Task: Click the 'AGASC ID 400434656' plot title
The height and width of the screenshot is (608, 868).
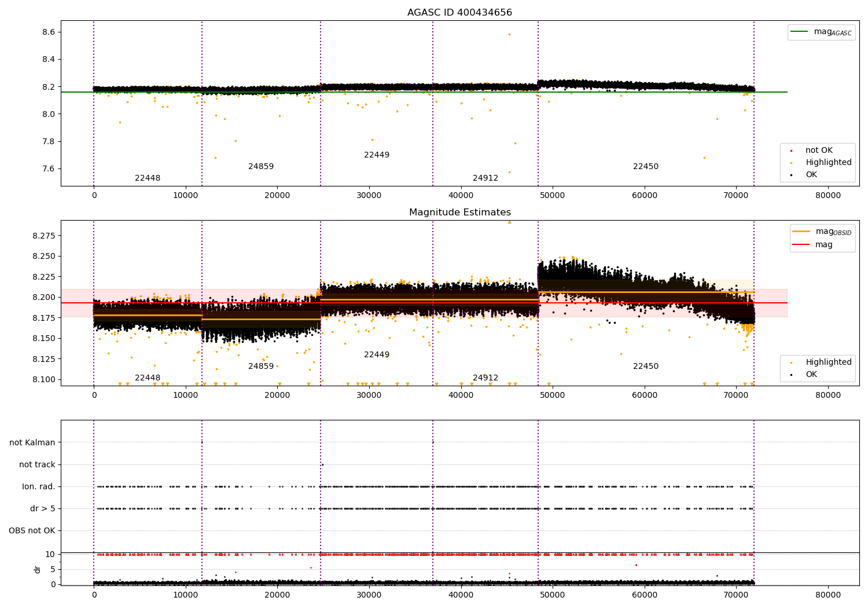Action: click(459, 13)
